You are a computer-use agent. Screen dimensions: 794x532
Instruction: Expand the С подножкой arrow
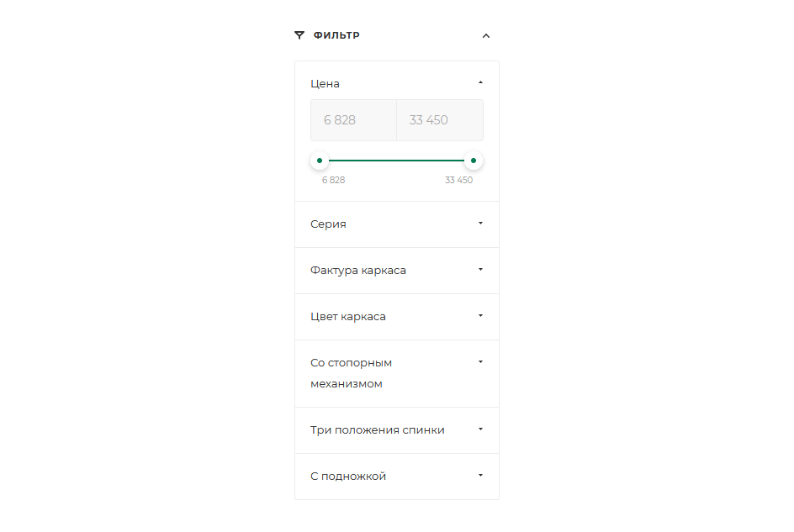tap(480, 476)
